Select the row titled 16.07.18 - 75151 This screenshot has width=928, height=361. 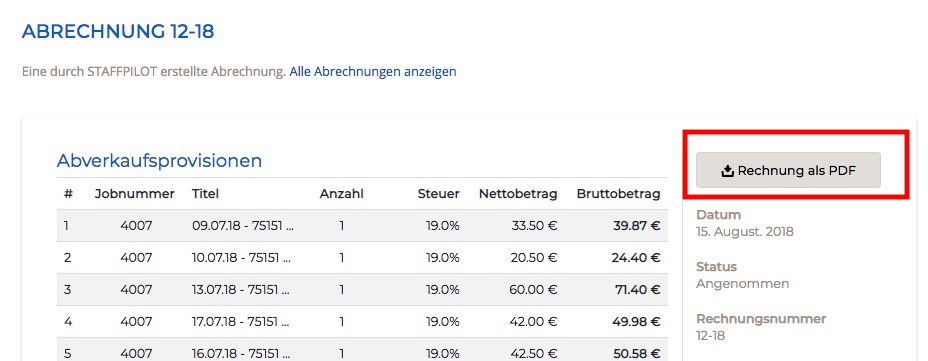click(x=362, y=350)
